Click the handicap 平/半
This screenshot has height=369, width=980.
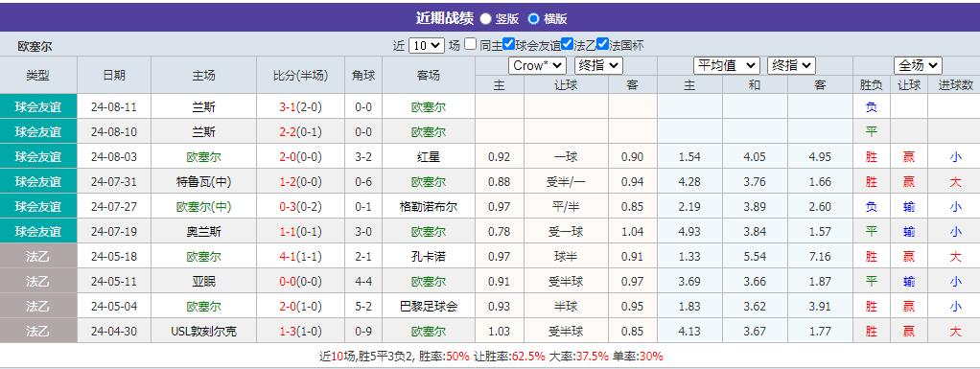coord(566,207)
